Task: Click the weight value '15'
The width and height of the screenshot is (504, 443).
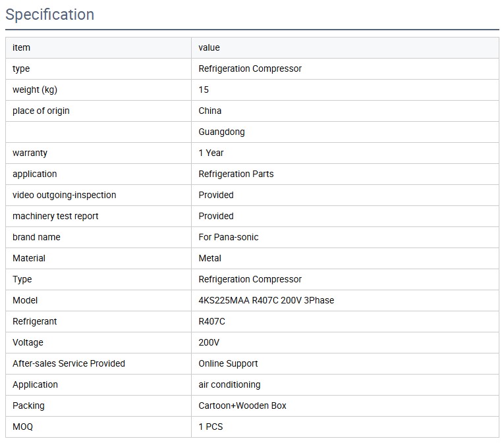Action: tap(204, 90)
